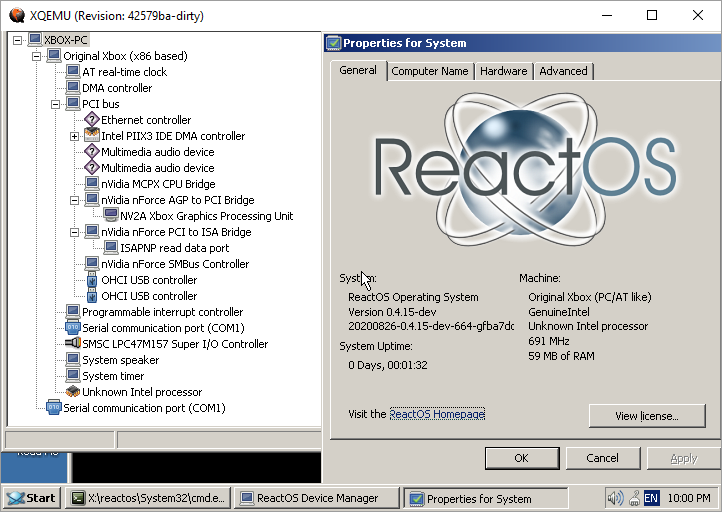Image resolution: width=722 pixels, height=512 pixels.
Task: Click the Version 0.4.15-dev text
Action: pos(392,312)
